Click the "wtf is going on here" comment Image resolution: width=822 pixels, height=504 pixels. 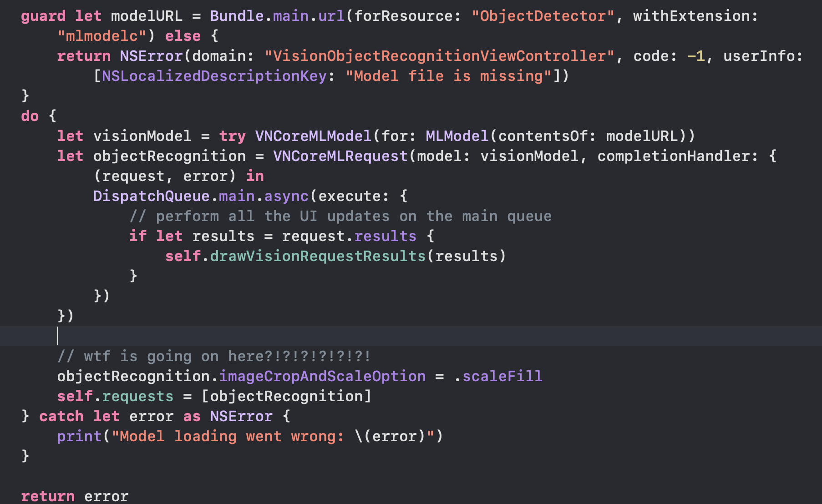coord(214,356)
